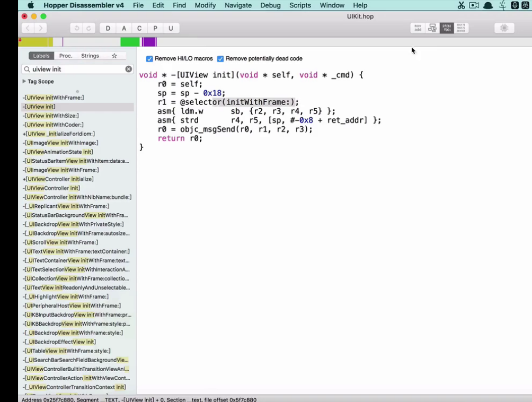Click the screen recording camera menu bar icon
The width and height of the screenshot is (532, 402).
click(474, 5)
